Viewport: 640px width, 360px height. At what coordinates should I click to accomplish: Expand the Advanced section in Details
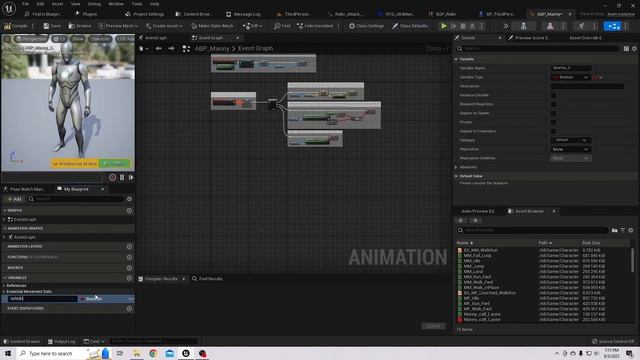[457, 167]
